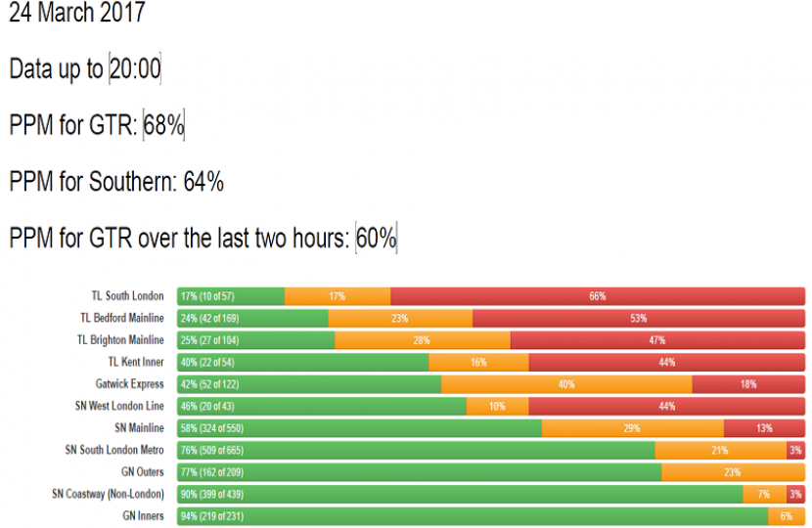The image size is (812, 528).
Task: Click the 24 March 2017 date text
Action: pos(77,14)
